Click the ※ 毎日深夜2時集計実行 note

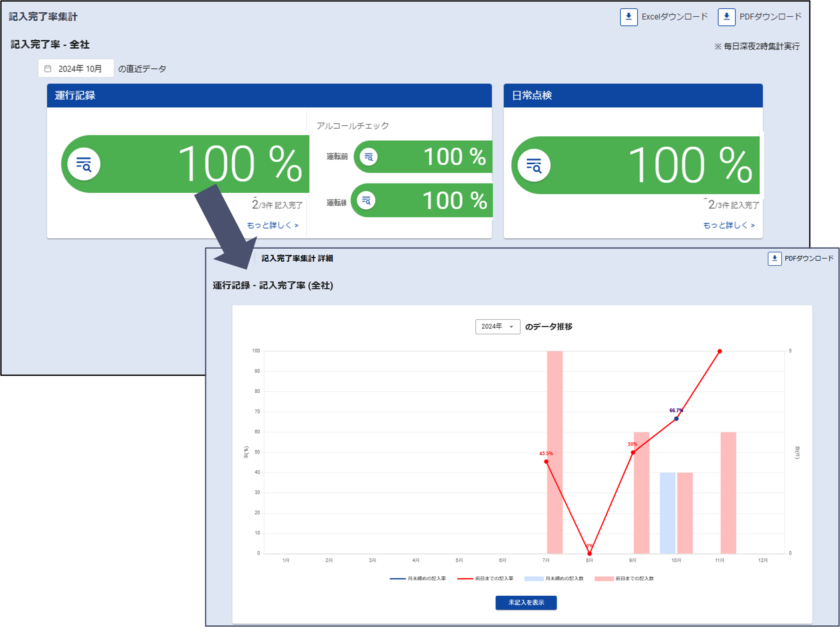coord(757,46)
